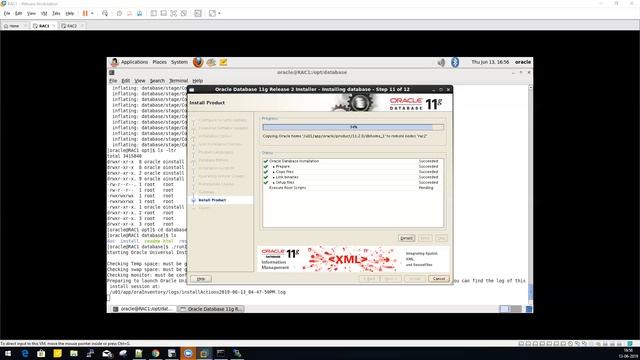Switch to the RAC1 tab
The image size is (640, 360).
(44, 26)
